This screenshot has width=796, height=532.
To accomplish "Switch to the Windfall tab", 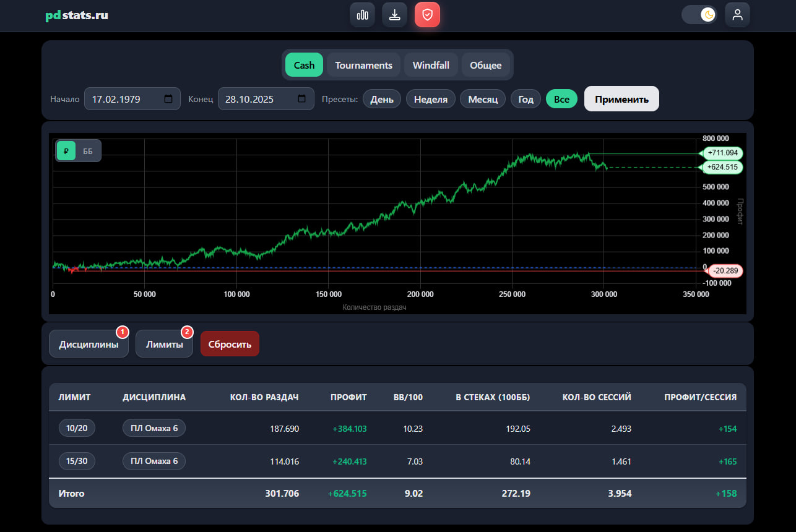I will coord(431,65).
